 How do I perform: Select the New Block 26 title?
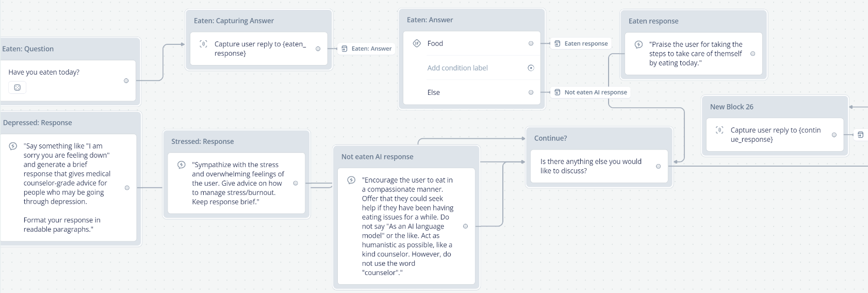click(731, 107)
